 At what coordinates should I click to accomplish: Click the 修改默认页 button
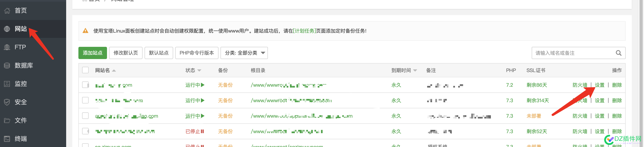[126, 53]
